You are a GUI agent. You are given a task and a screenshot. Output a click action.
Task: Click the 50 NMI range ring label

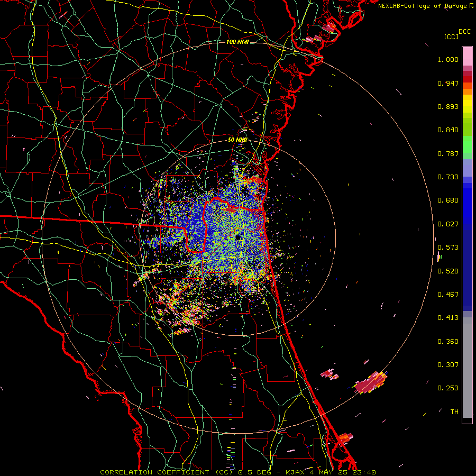237,140
